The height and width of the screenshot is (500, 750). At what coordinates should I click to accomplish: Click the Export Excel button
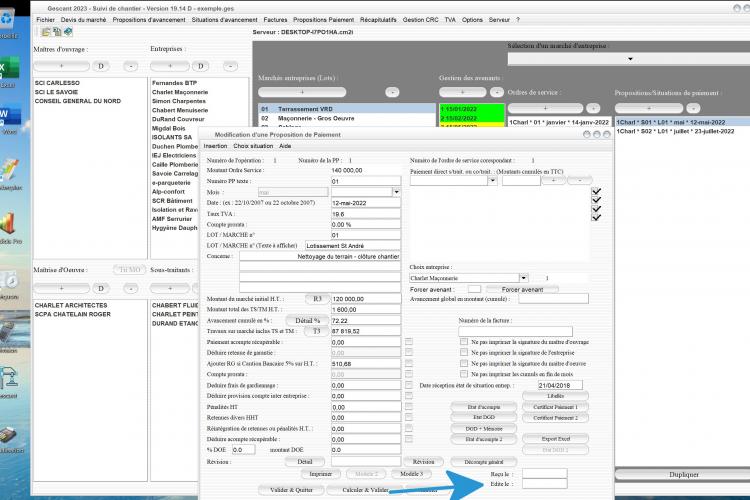(555, 439)
